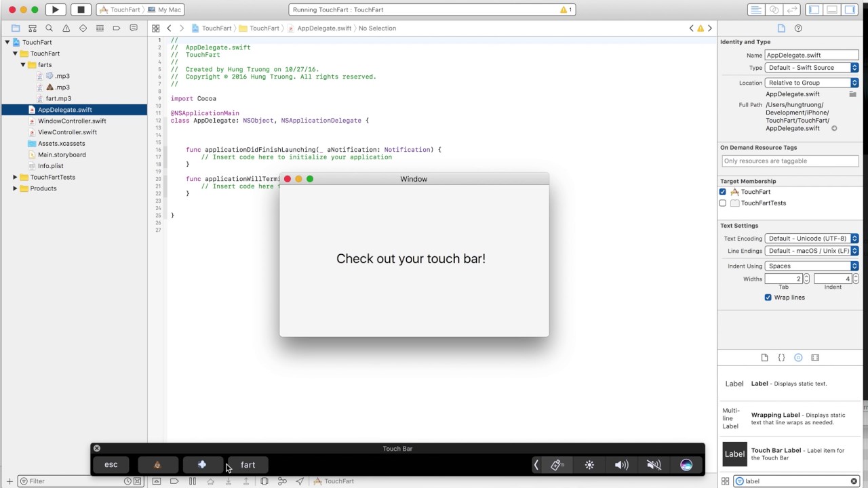Toggle the debug area visibility
This screenshot has width=868, height=488.
(831, 9)
